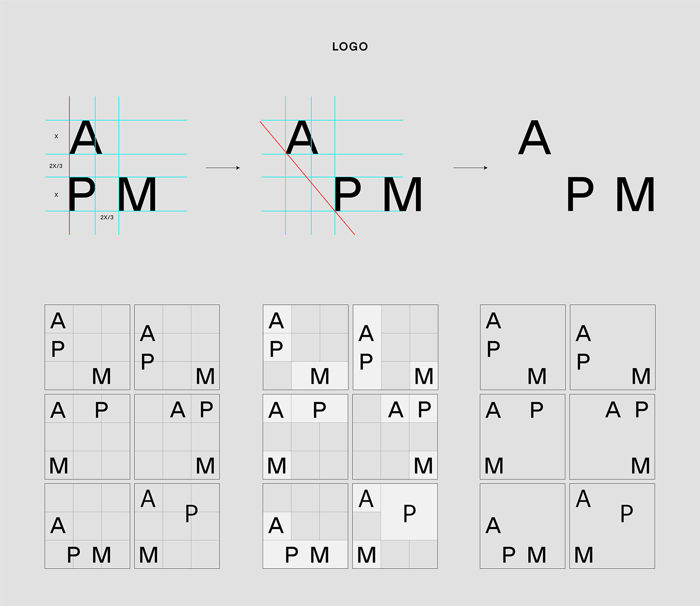
Task: Click the large P in the final logo
Action: tap(580, 194)
